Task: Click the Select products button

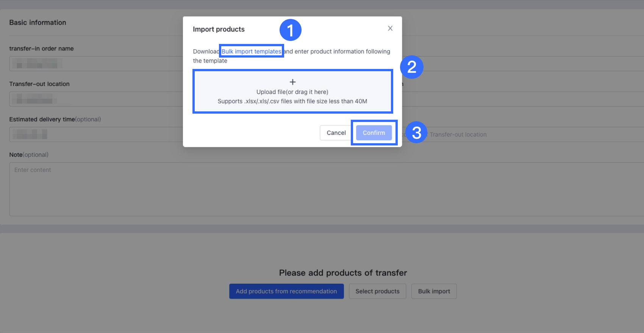Action: pyautogui.click(x=377, y=291)
